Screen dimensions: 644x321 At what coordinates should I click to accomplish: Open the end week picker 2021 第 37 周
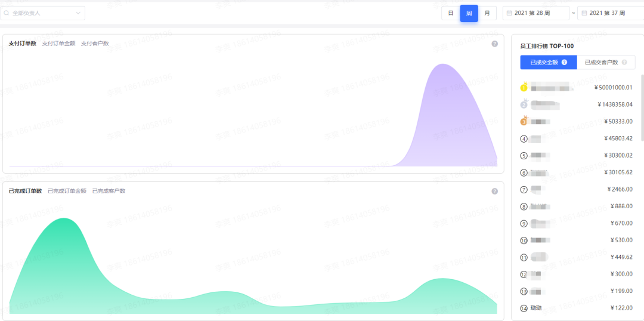pyautogui.click(x=611, y=13)
